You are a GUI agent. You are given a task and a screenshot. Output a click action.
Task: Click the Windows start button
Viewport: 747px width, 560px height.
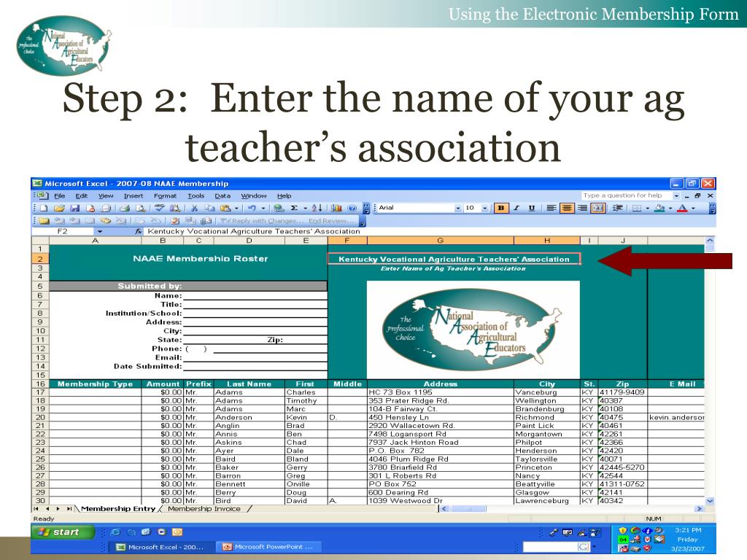click(63, 532)
